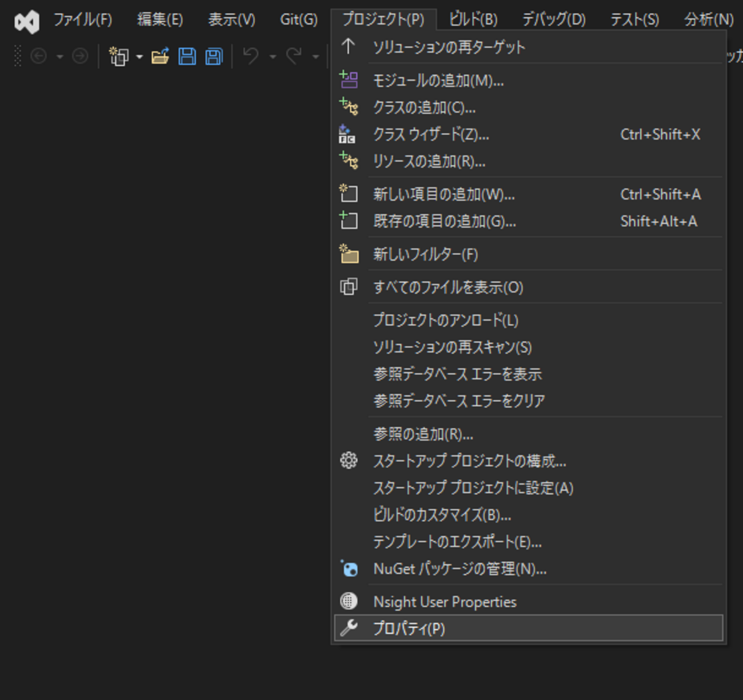Choose プロジェクトのアンロード(L)

(x=529, y=319)
